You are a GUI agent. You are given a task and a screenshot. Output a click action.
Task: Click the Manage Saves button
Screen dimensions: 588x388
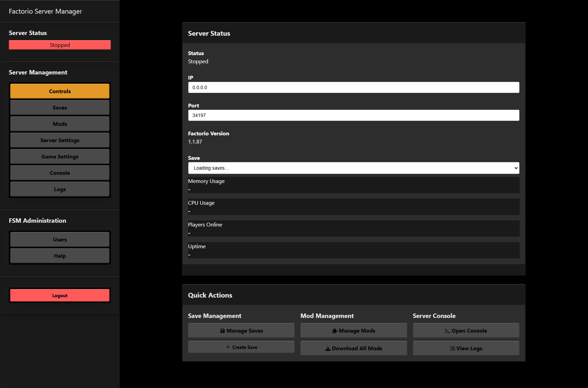coord(241,331)
